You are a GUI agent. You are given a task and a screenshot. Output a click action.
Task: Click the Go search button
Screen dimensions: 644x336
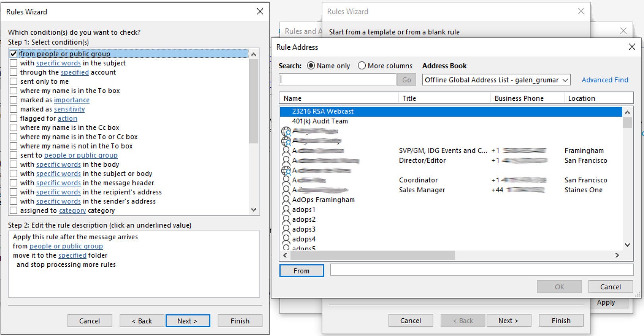click(406, 80)
